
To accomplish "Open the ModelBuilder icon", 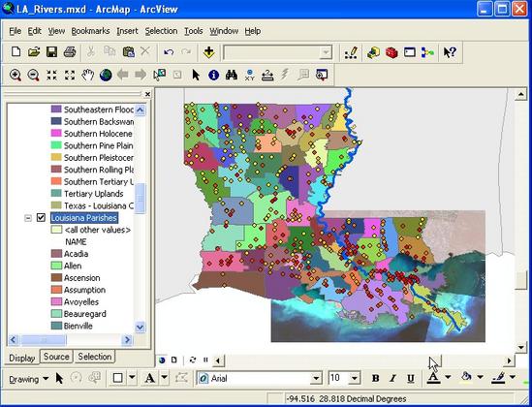I will [x=427, y=52].
